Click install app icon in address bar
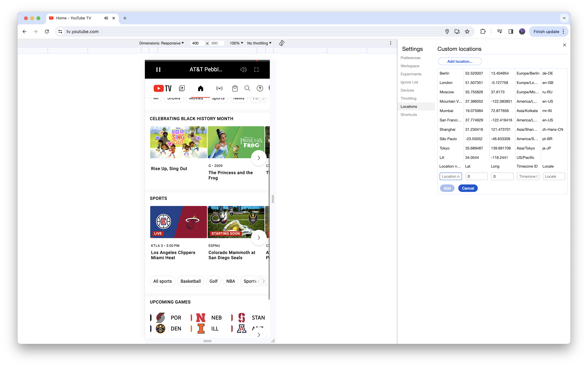This screenshot has height=367, width=588. tap(457, 32)
